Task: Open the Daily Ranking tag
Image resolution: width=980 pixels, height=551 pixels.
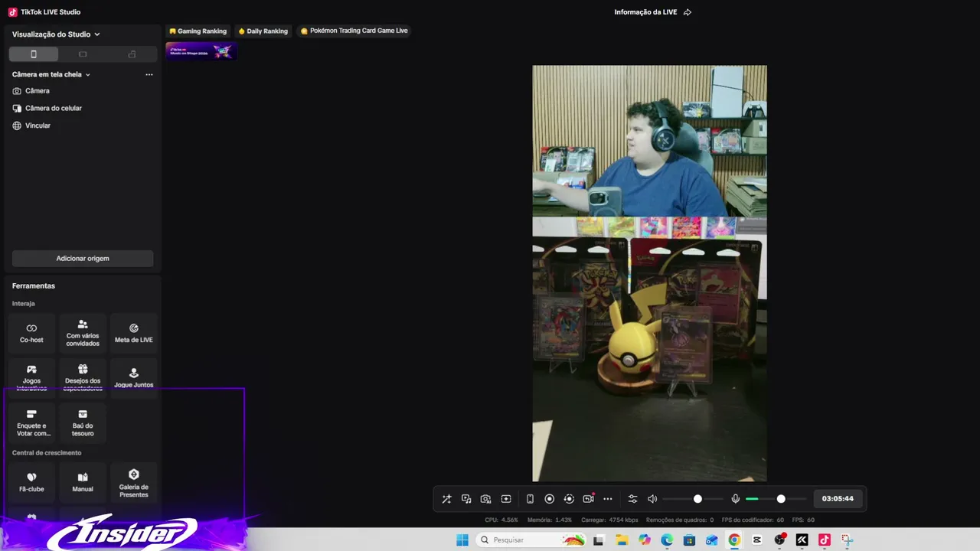Action: point(263,31)
